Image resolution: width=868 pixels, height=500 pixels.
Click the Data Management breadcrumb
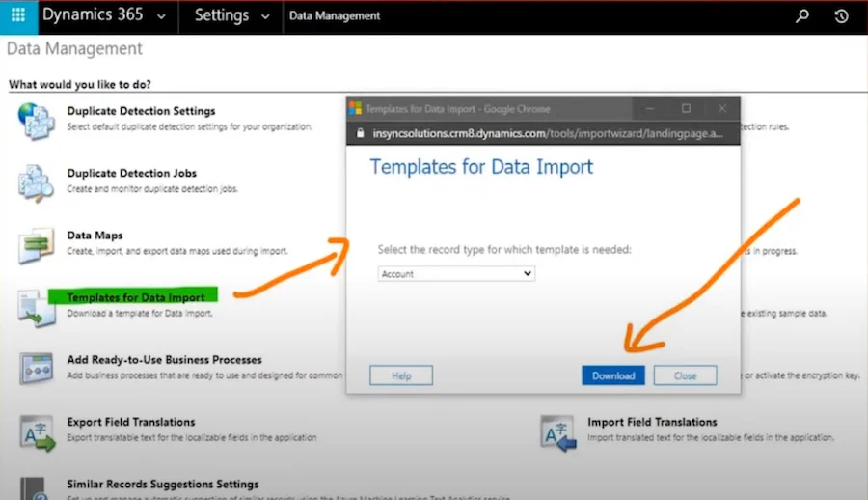click(335, 16)
